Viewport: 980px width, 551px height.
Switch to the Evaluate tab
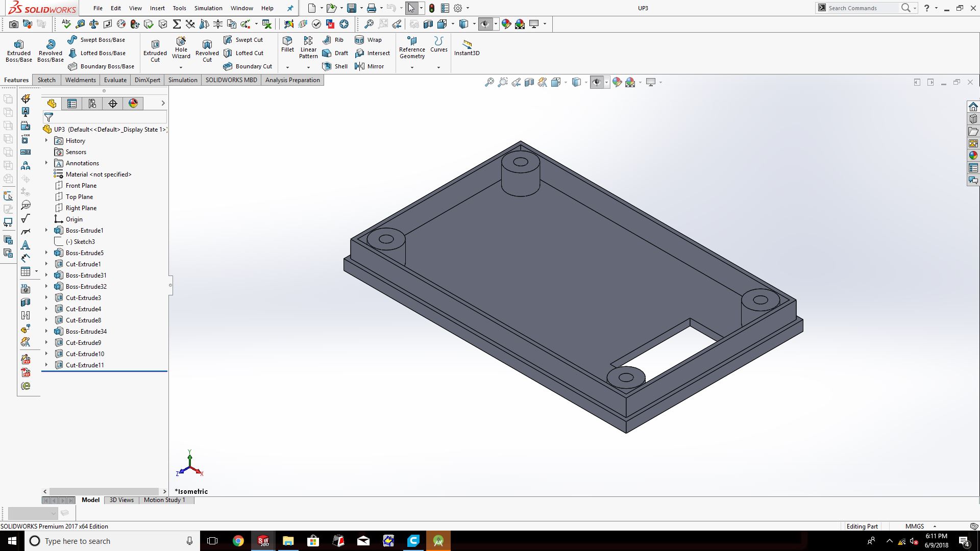click(115, 80)
